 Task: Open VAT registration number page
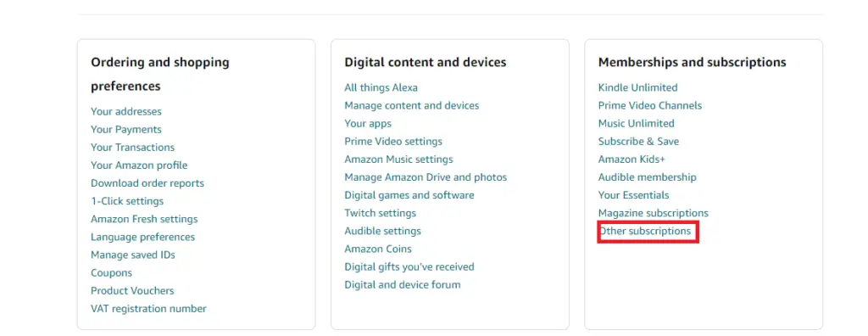148,309
